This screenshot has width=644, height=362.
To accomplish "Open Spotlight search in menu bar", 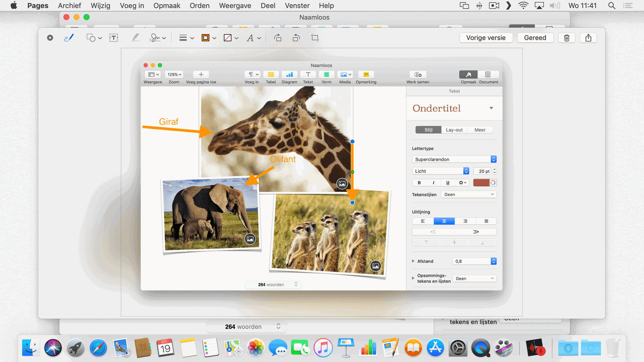I will tap(612, 6).
